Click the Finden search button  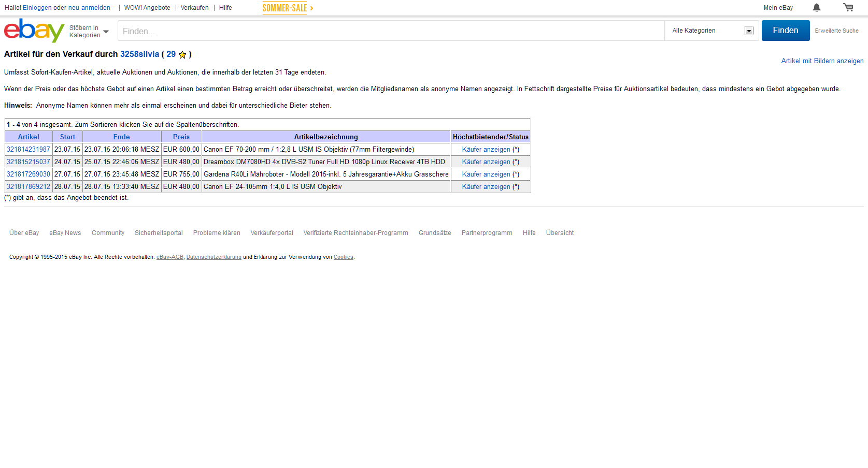[x=786, y=31]
